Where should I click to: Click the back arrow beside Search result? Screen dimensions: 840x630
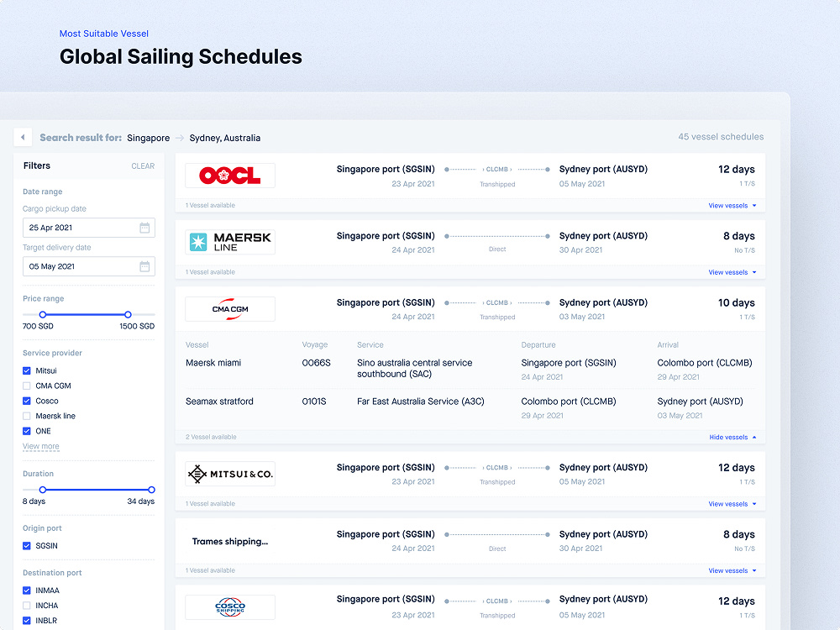[23, 138]
